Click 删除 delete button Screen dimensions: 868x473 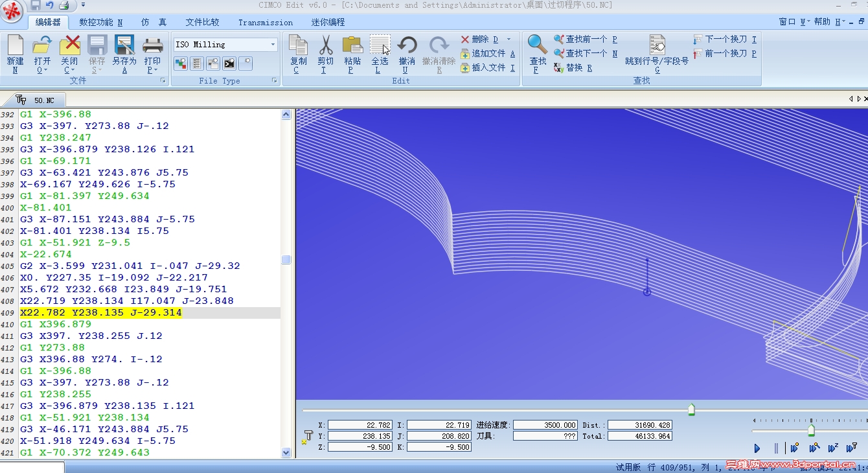click(479, 40)
